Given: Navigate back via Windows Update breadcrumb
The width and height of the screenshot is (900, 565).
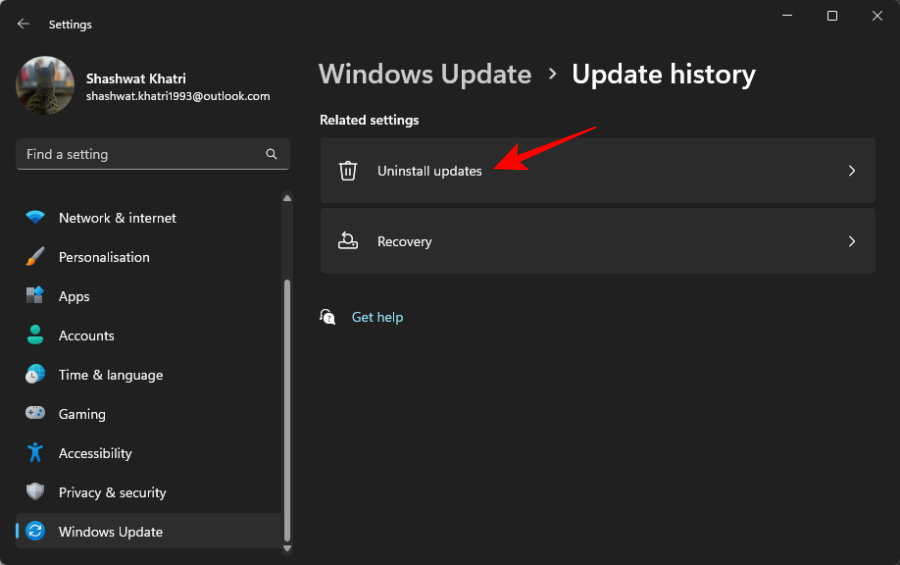Looking at the screenshot, I should [x=425, y=75].
